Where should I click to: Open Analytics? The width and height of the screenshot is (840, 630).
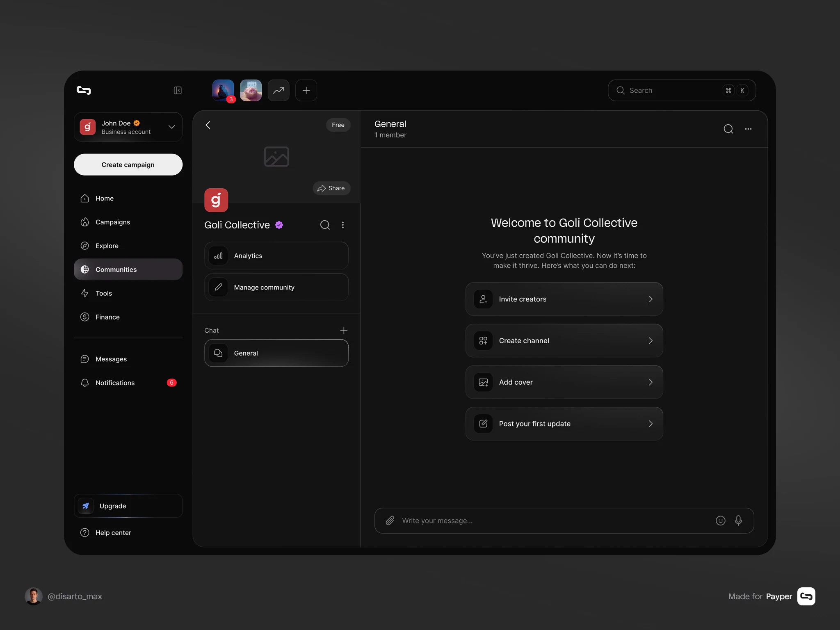pyautogui.click(x=276, y=256)
